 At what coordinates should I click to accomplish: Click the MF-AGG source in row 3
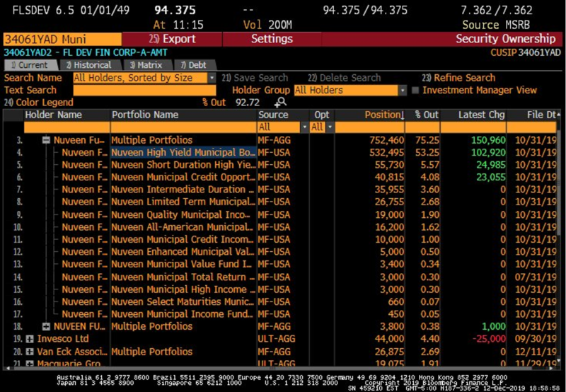(x=274, y=140)
